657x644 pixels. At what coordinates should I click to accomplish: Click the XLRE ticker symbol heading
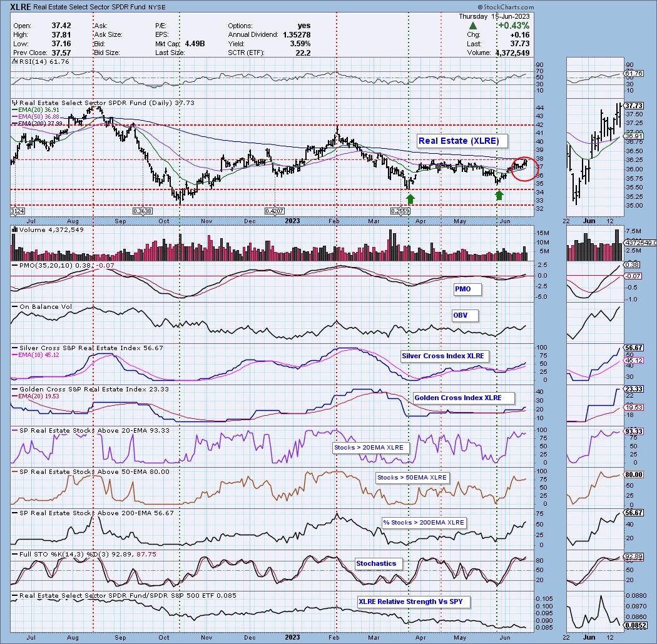pyautogui.click(x=20, y=7)
